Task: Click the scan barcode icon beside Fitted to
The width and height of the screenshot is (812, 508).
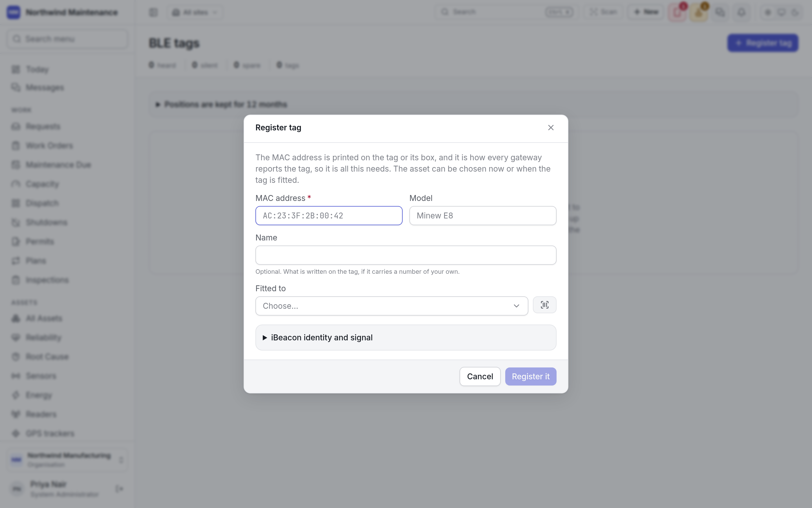Action: tap(545, 305)
